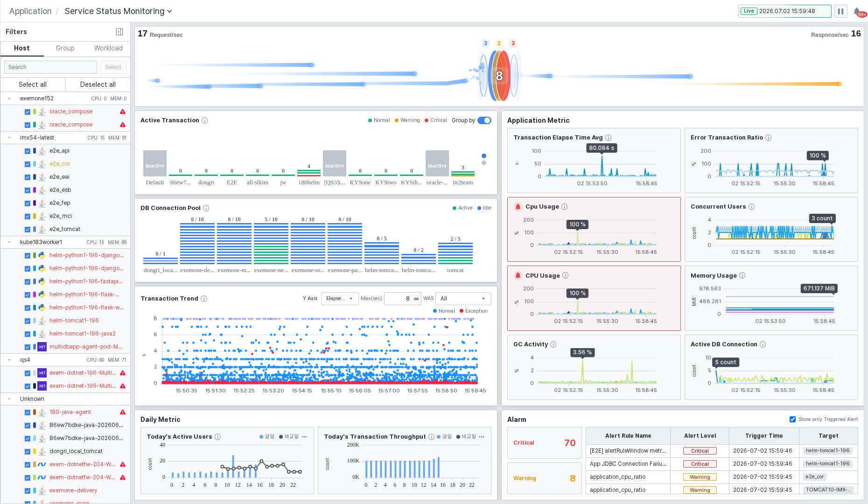The width and height of the screenshot is (868, 504).
Task: Click the Deselect all button
Action: 98,84
